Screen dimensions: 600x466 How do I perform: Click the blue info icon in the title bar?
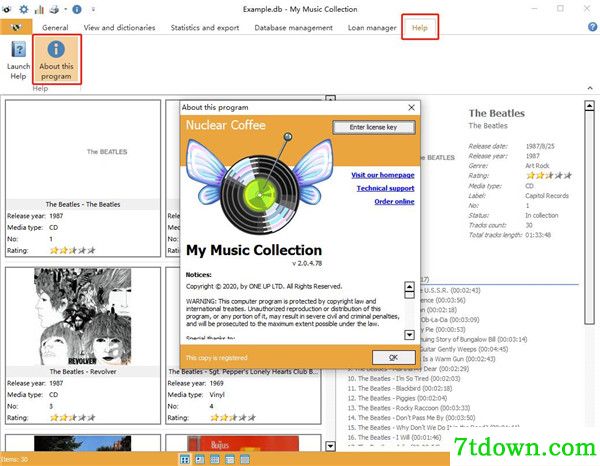pyautogui.click(x=77, y=9)
